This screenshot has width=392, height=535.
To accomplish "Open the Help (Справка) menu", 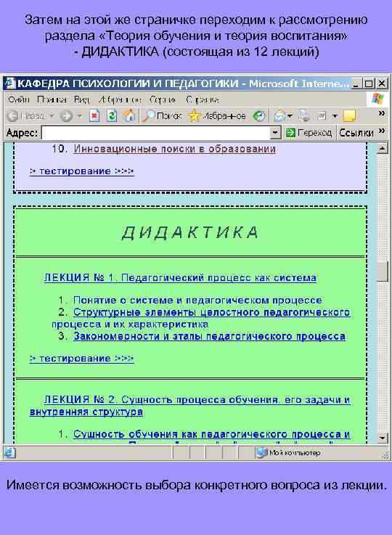I will click(203, 99).
